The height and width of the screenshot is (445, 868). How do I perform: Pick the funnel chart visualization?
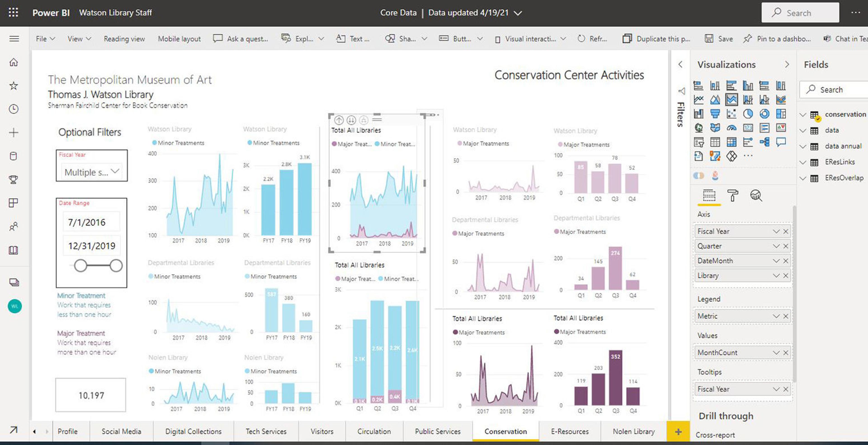pos(715,114)
